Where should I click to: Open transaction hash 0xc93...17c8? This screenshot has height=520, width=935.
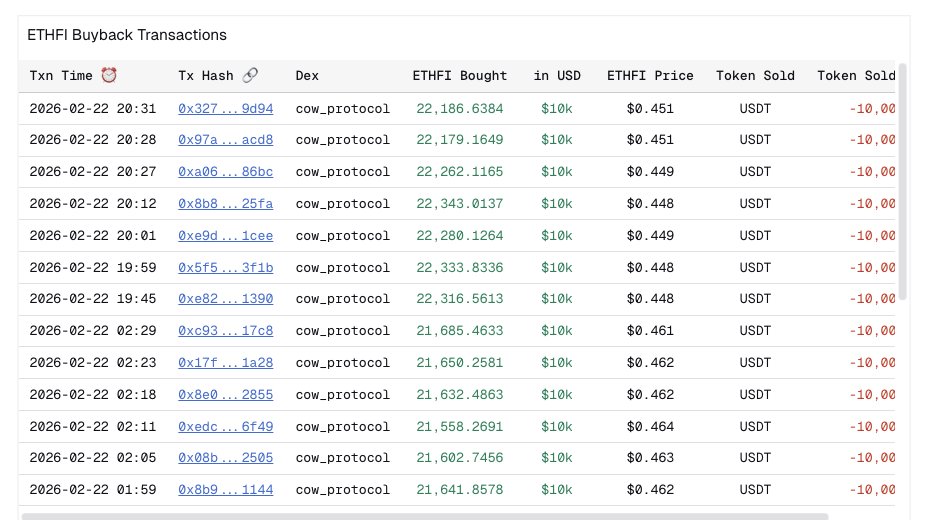click(225, 331)
